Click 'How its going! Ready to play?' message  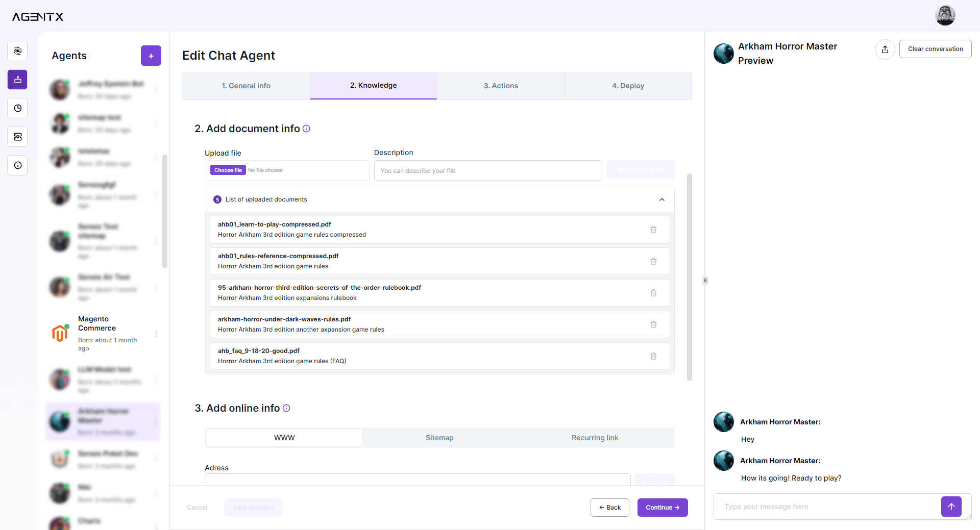(791, 478)
